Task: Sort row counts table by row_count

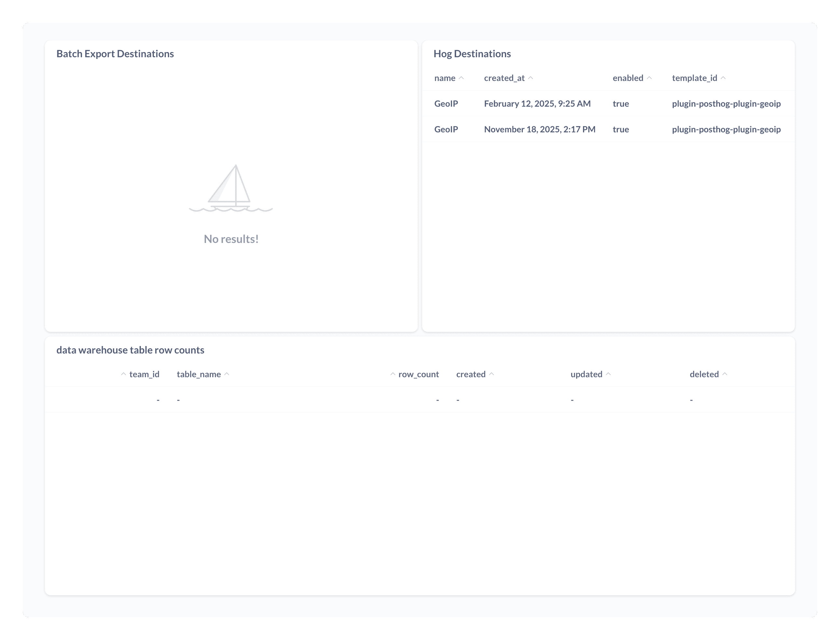Action: click(418, 374)
